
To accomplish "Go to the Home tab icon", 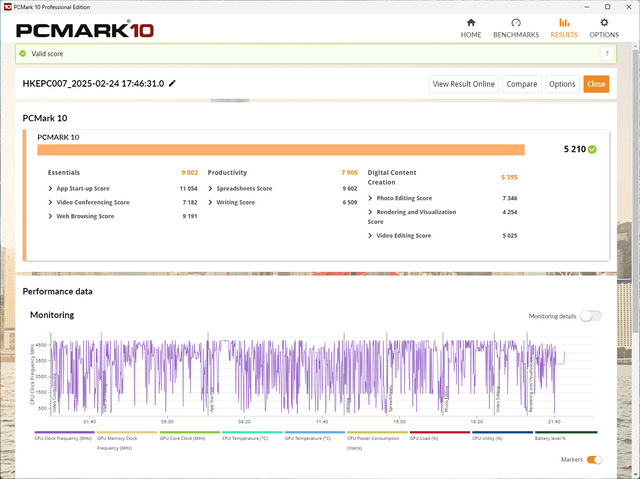I will [471, 22].
